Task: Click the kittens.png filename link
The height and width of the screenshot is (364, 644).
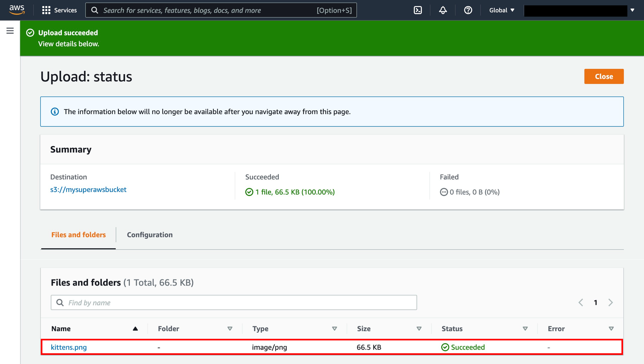Action: 68,347
